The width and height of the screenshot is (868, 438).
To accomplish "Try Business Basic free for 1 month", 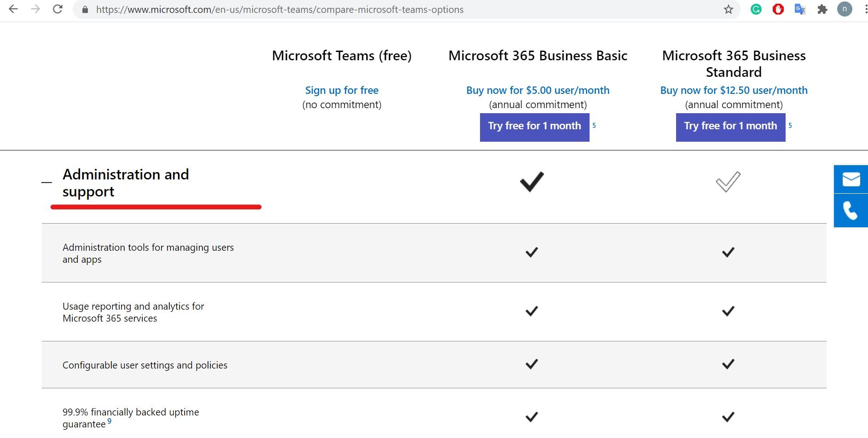I will pos(534,126).
